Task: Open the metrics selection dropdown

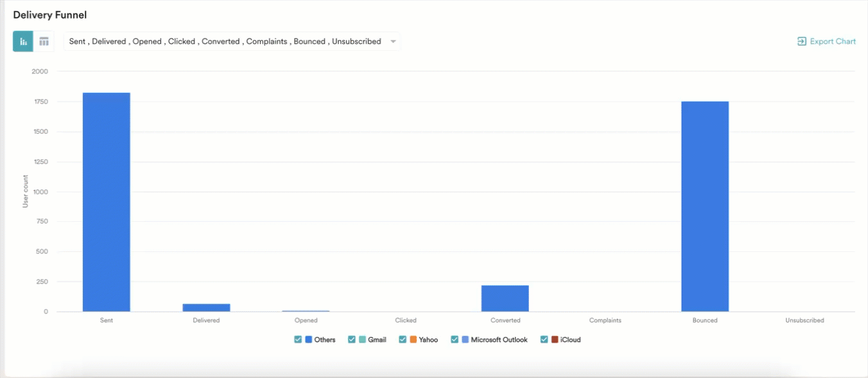Action: point(231,40)
